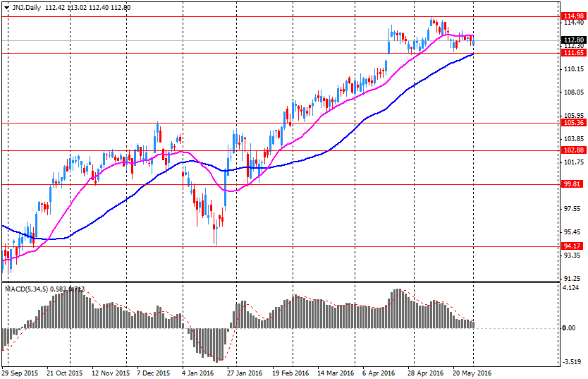
Task: Click the 20 May 2016 date label
Action: (x=472, y=373)
